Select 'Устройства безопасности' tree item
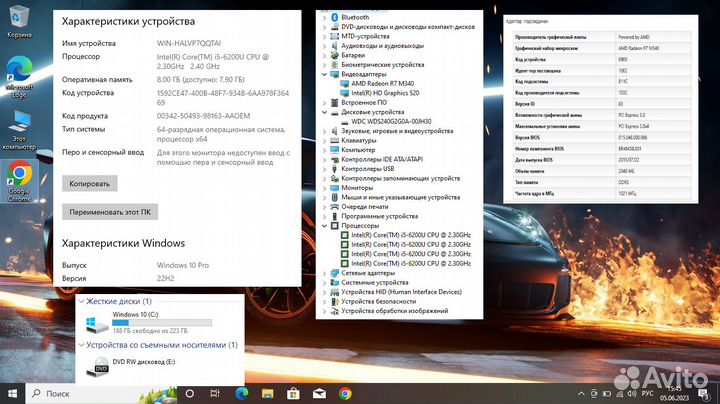The image size is (720, 404). click(x=378, y=302)
